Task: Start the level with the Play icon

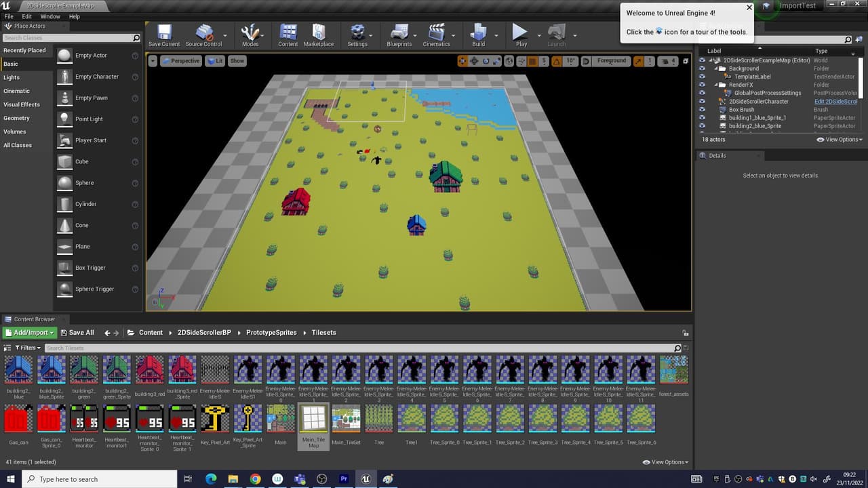Action: [520, 32]
